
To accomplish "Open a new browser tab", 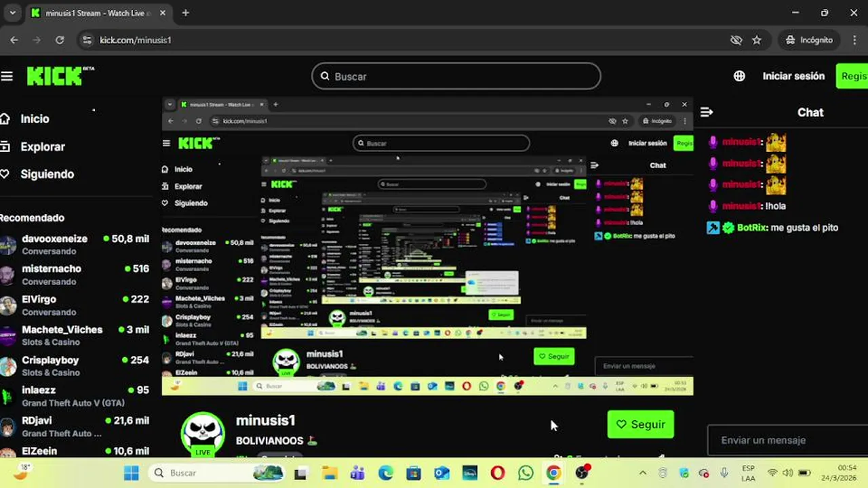I will [x=185, y=13].
